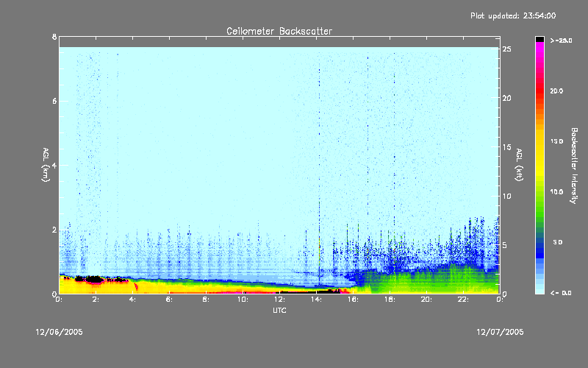Click the '20' tick on the kft axis

click(x=507, y=98)
